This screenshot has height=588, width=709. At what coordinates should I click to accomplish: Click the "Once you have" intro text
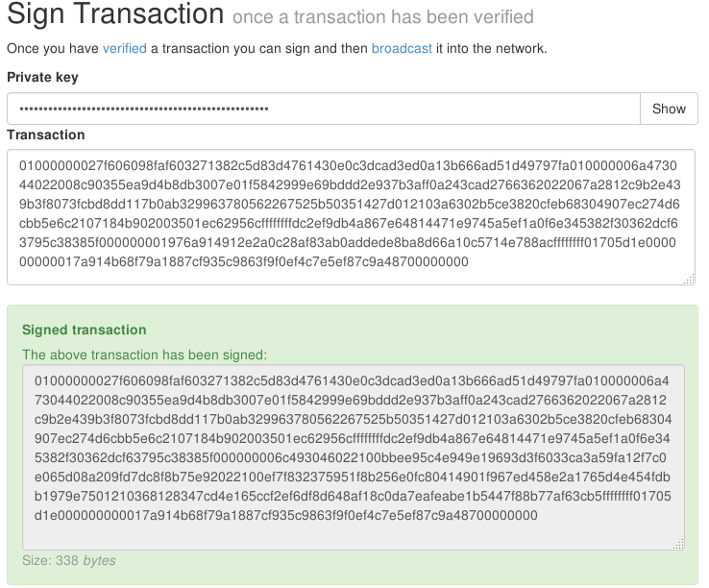(x=53, y=48)
